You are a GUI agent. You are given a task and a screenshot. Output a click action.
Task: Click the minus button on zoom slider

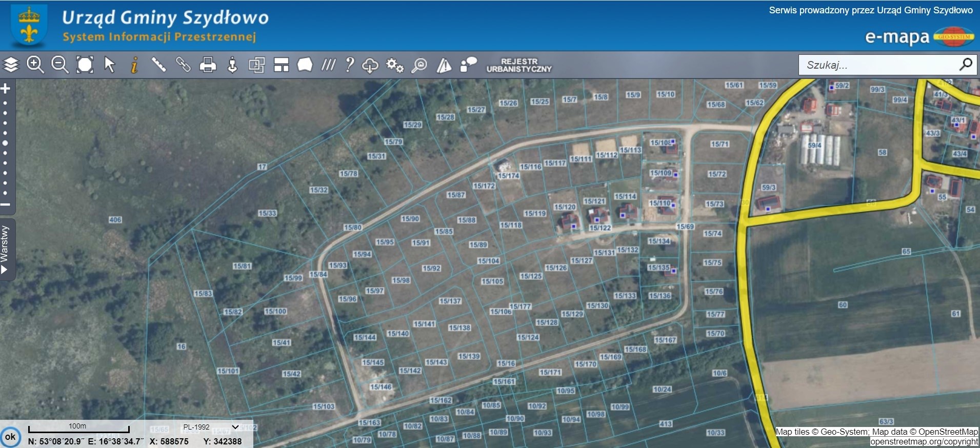(x=6, y=205)
